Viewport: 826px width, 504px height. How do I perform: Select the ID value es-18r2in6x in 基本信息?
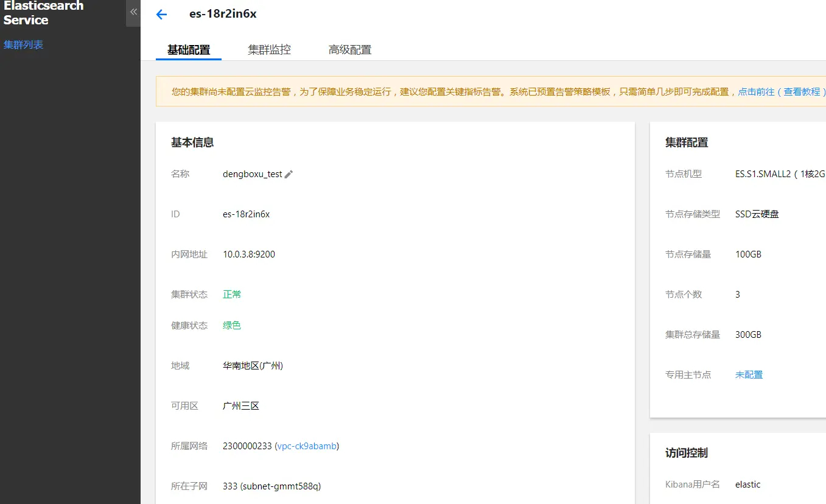[x=246, y=214]
